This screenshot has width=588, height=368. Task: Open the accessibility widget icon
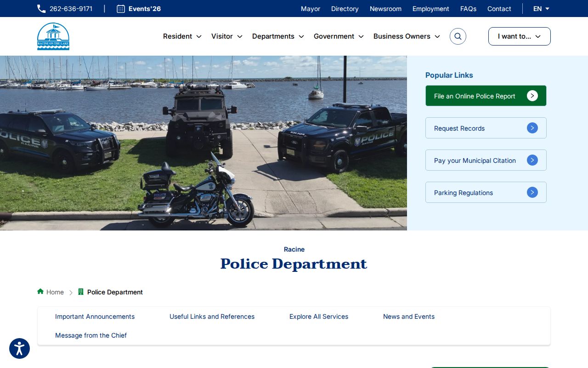coord(19,349)
